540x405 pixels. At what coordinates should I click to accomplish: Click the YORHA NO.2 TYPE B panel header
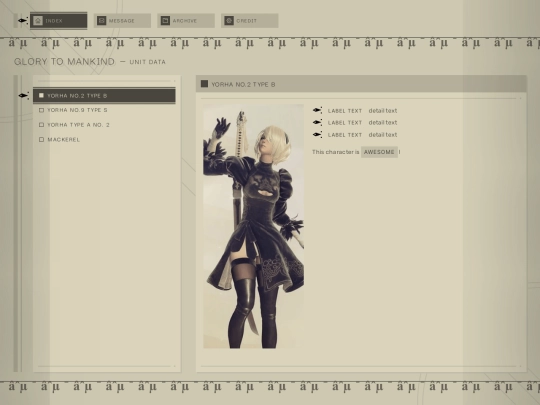[361, 84]
